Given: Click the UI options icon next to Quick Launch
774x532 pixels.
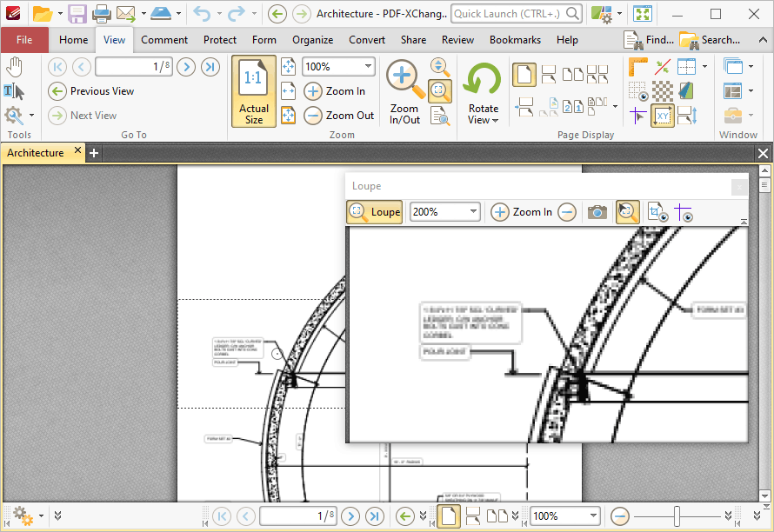Looking at the screenshot, I should coord(602,14).
